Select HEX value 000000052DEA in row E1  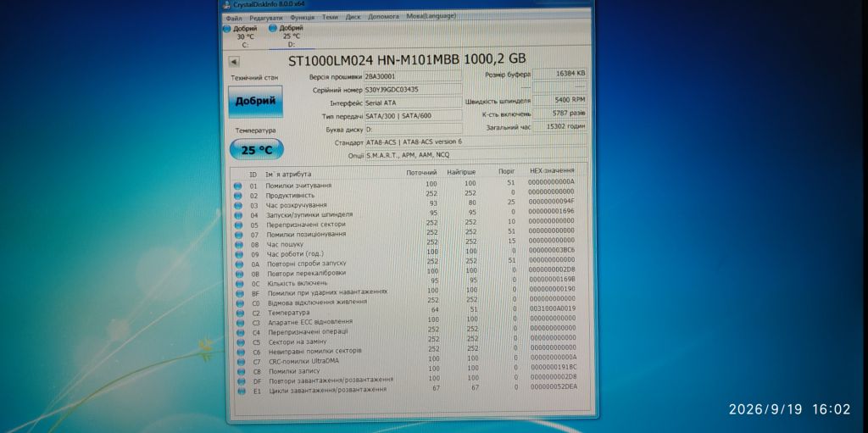tap(553, 386)
